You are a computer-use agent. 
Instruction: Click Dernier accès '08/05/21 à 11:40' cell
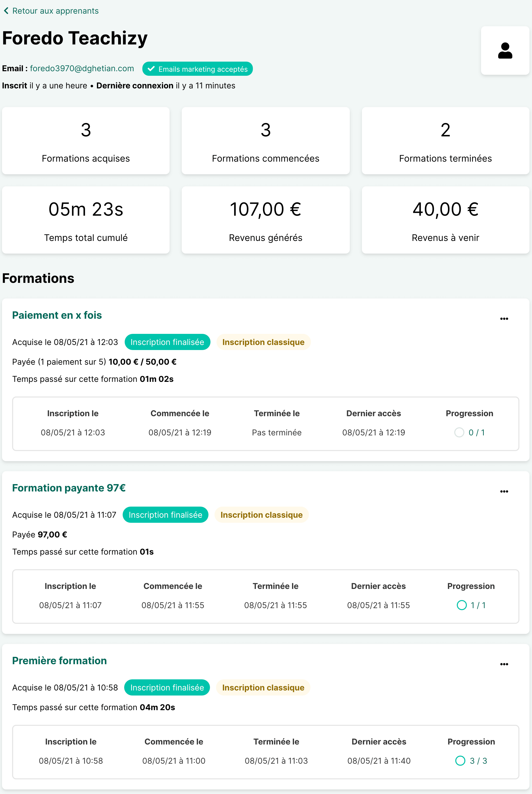[x=379, y=761]
